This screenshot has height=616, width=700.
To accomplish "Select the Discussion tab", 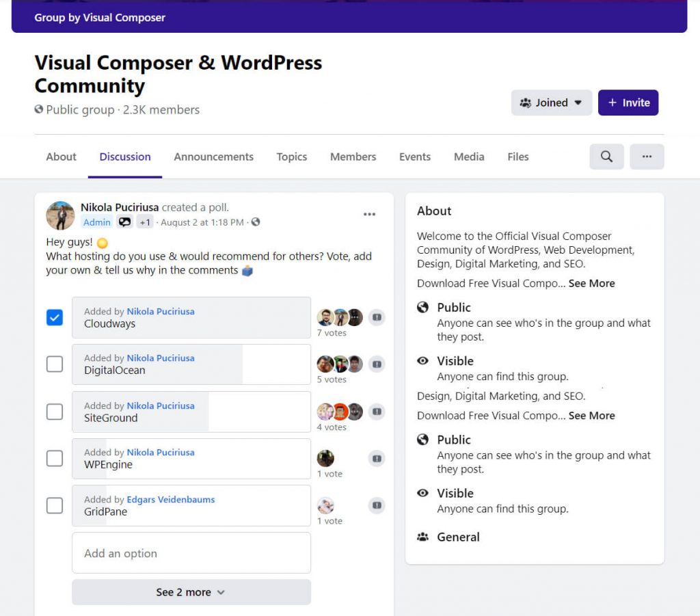I will (125, 157).
